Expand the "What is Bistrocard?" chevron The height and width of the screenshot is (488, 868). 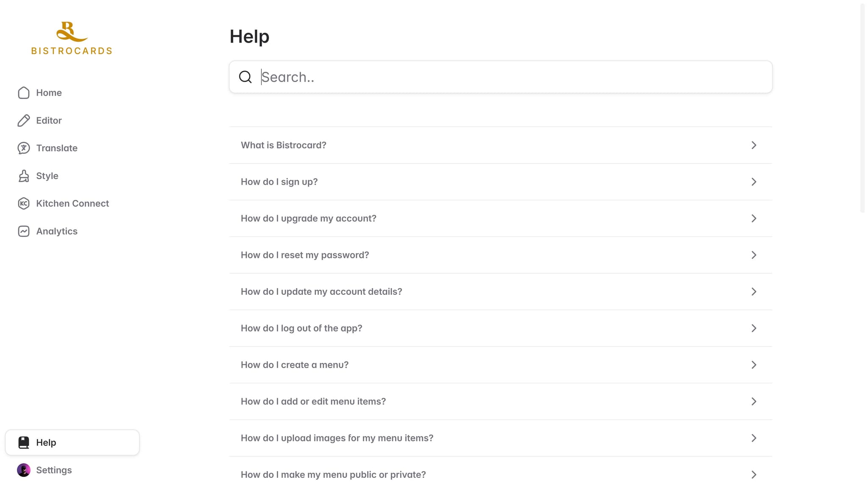754,145
